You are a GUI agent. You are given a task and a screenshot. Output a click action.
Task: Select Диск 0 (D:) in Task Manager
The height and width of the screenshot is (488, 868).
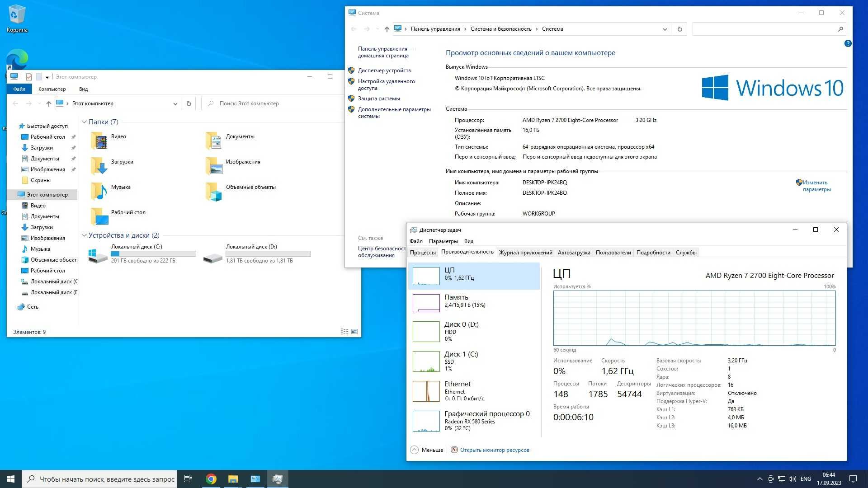[x=474, y=331]
